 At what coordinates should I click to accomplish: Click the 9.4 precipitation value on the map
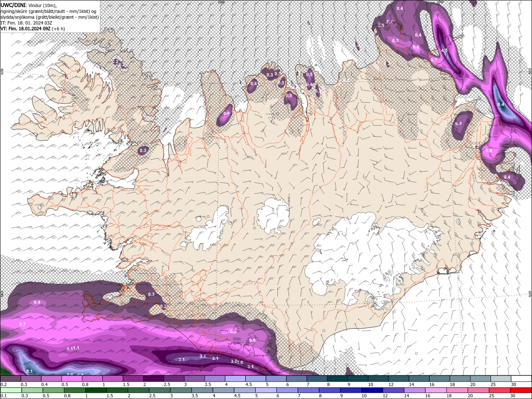(x=501, y=104)
